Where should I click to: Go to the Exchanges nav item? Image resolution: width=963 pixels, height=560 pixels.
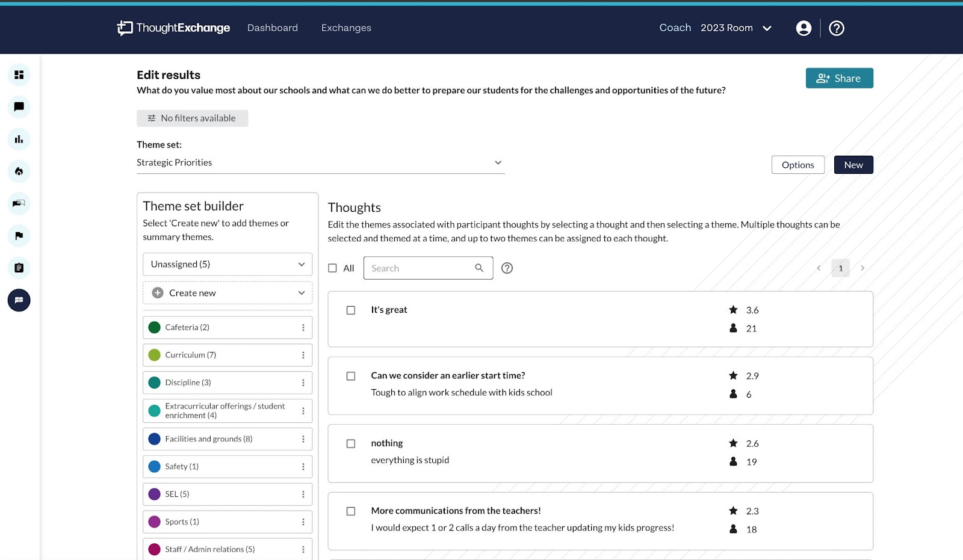(x=346, y=28)
